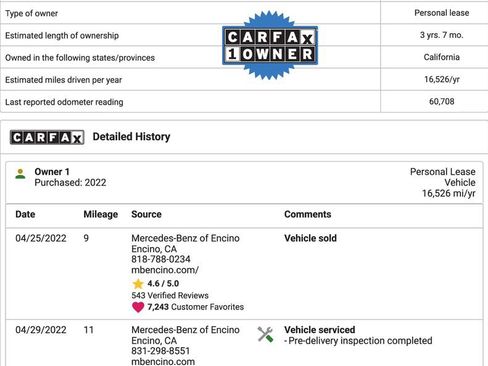The height and width of the screenshot is (366, 488).
Task: Click the 4.6 / 5.0 rating text
Action: pyautogui.click(x=163, y=284)
